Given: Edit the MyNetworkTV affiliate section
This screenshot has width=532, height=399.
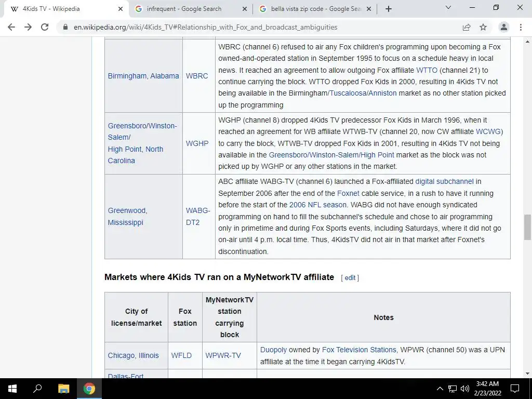Looking at the screenshot, I should (x=350, y=278).
